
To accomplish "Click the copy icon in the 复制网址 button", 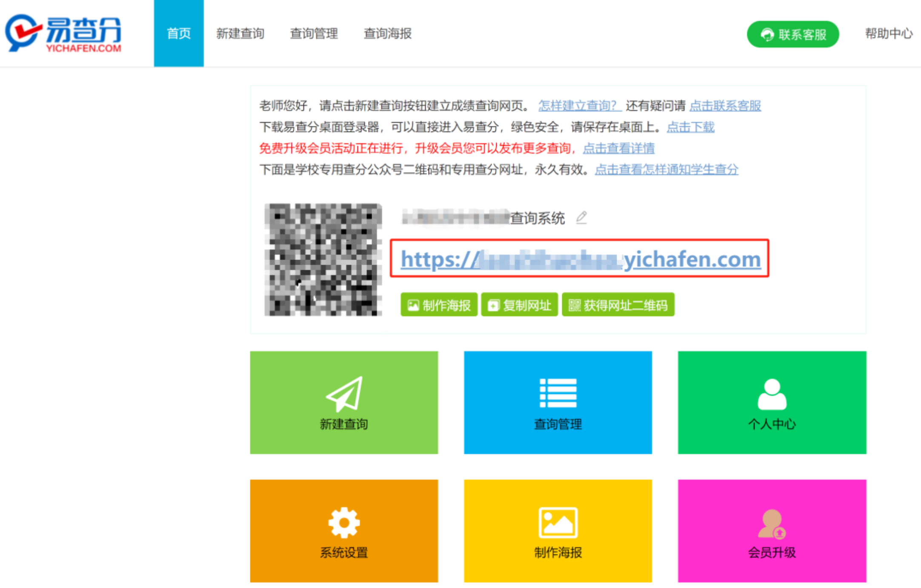I will 493,305.
